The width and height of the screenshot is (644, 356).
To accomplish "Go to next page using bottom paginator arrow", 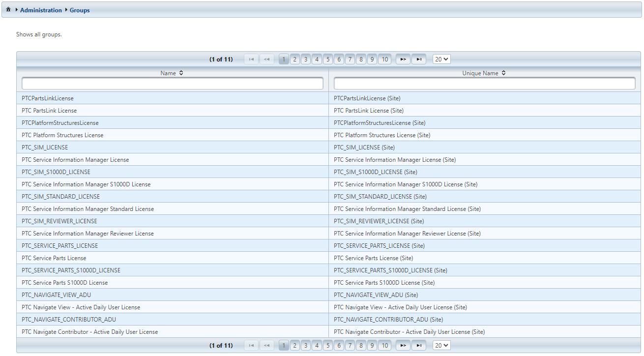I will pos(403,346).
